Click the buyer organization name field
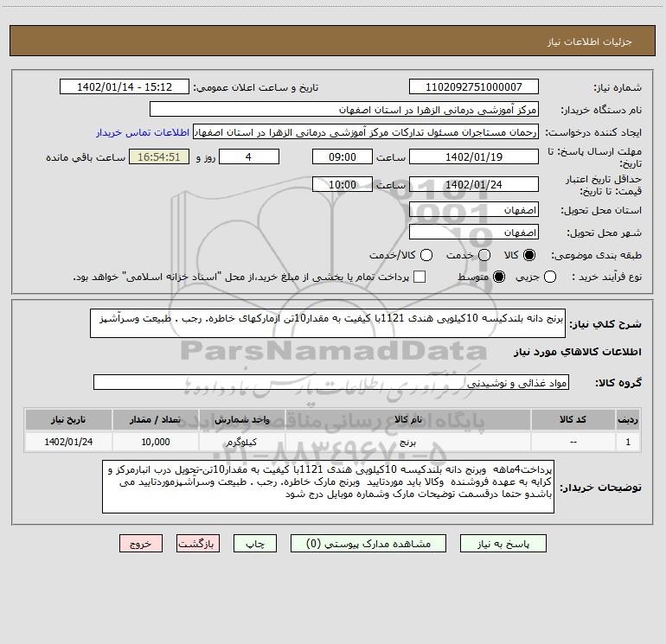Screen dimensions: 666x644 (x=344, y=109)
